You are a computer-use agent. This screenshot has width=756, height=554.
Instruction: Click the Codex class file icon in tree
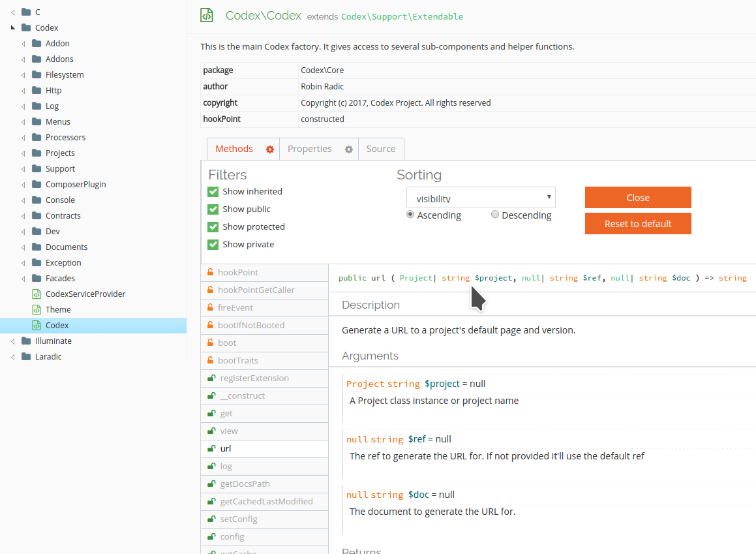tap(37, 325)
